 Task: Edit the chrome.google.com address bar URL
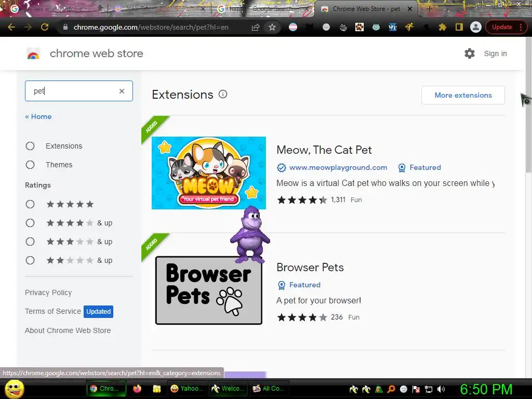[x=151, y=27]
